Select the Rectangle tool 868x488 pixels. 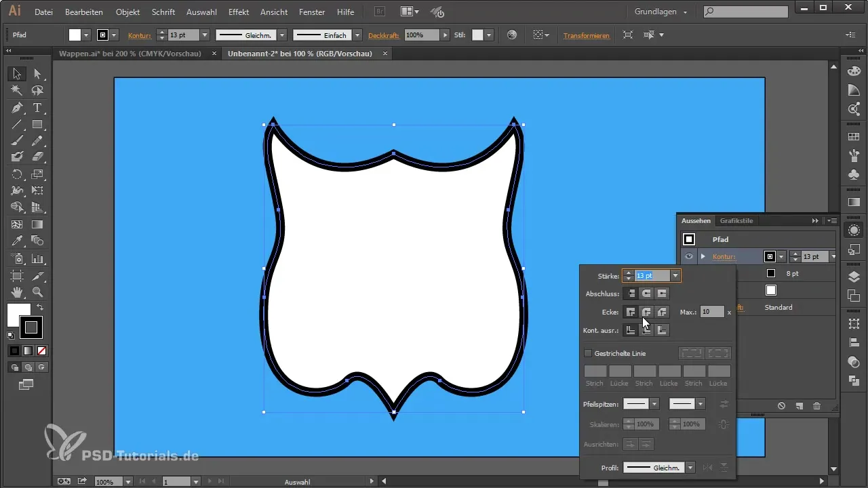(x=37, y=124)
